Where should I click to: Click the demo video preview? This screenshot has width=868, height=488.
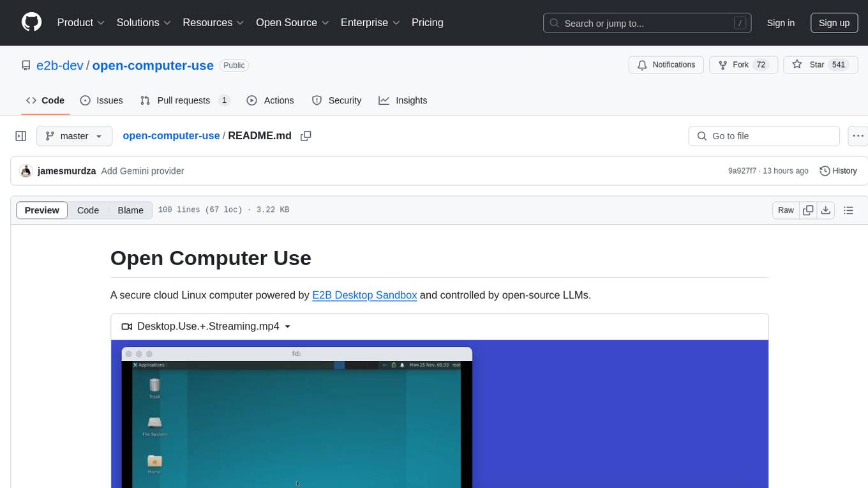(439, 414)
